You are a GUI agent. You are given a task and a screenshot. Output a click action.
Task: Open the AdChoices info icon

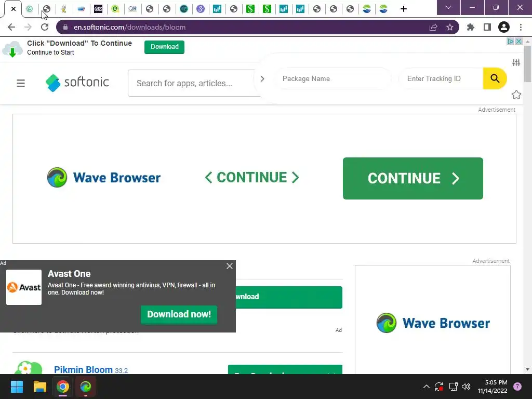coord(510,42)
